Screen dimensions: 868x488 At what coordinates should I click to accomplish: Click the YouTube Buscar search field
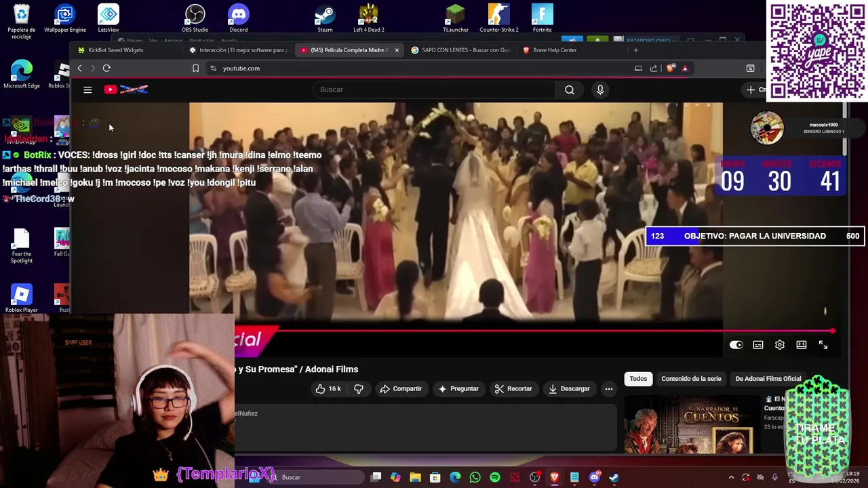coord(434,89)
